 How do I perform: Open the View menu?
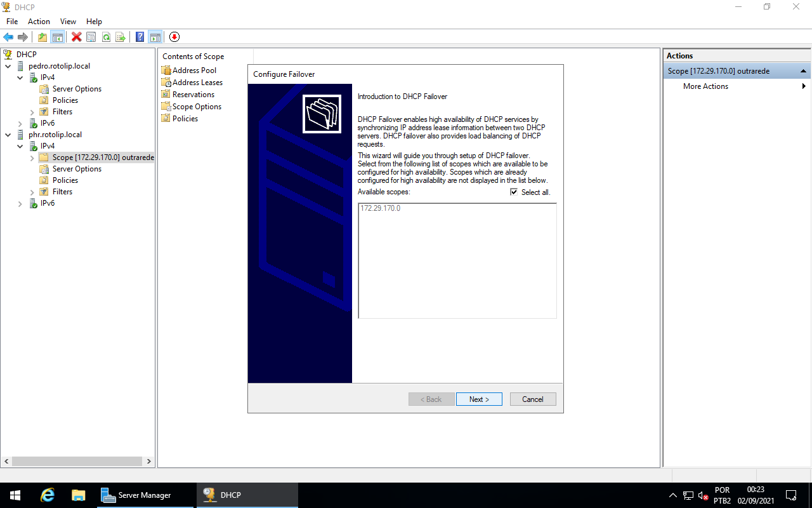(68, 21)
